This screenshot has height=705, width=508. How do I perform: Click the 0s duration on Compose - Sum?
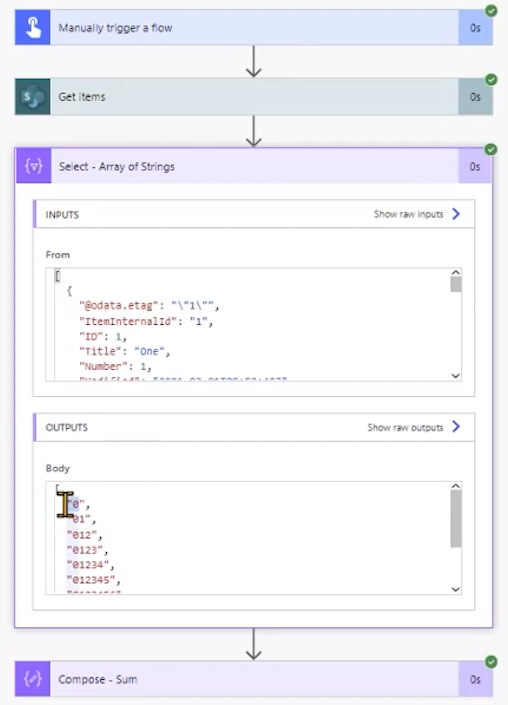click(475, 679)
